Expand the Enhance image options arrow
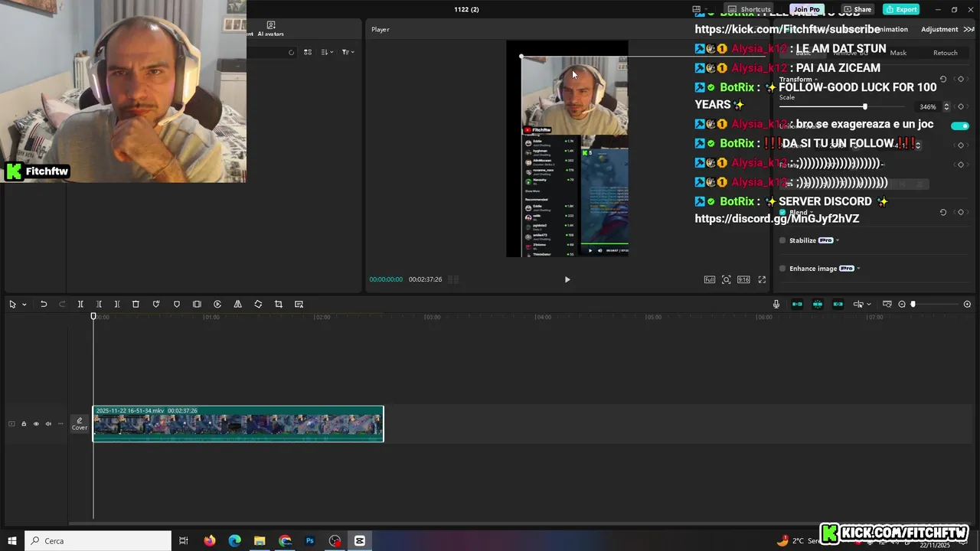The image size is (980, 551). point(858,269)
